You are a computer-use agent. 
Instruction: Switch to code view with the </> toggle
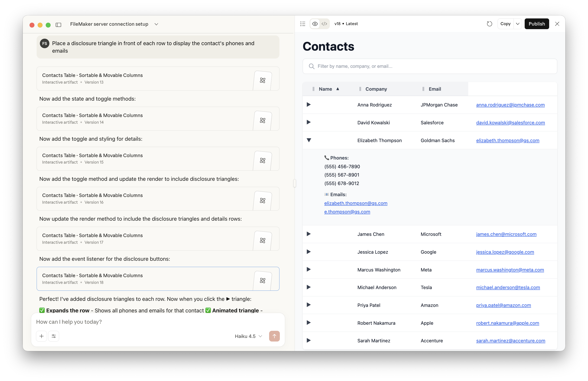pos(324,24)
